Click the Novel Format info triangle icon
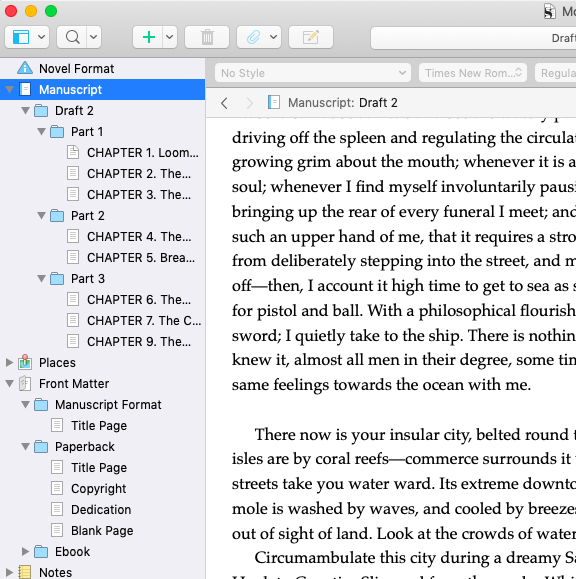 [25, 68]
